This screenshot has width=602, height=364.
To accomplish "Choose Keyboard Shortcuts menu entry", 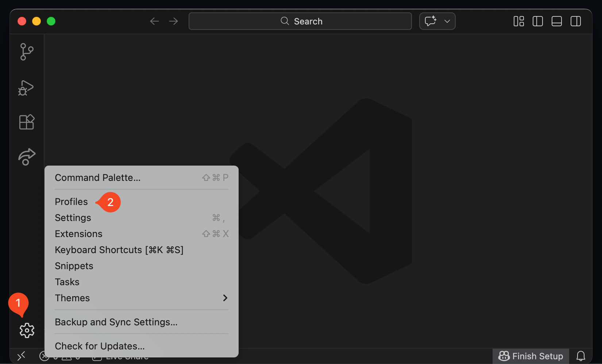I will click(x=119, y=250).
